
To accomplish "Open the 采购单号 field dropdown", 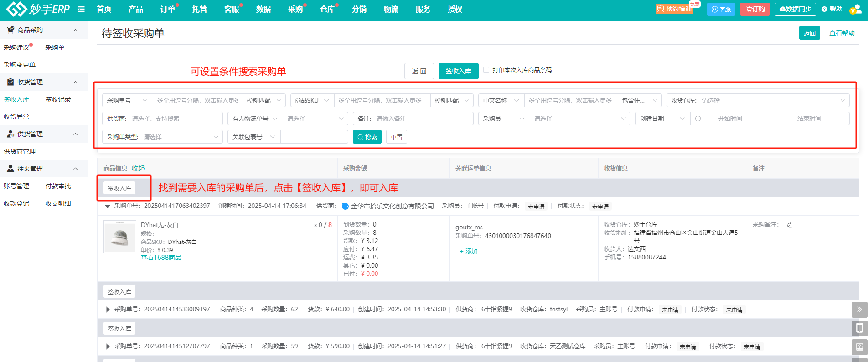I will (x=127, y=100).
